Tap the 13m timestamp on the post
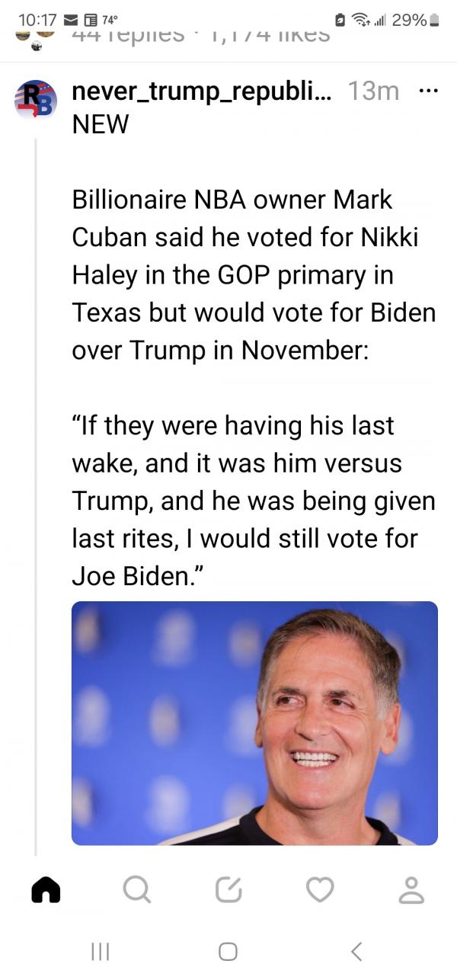 pos(373,91)
